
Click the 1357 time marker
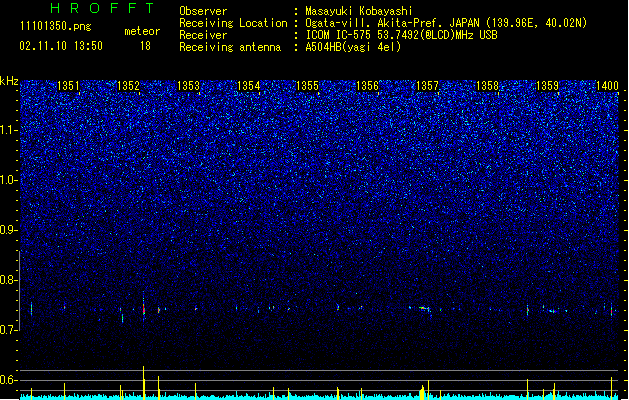tap(427, 86)
